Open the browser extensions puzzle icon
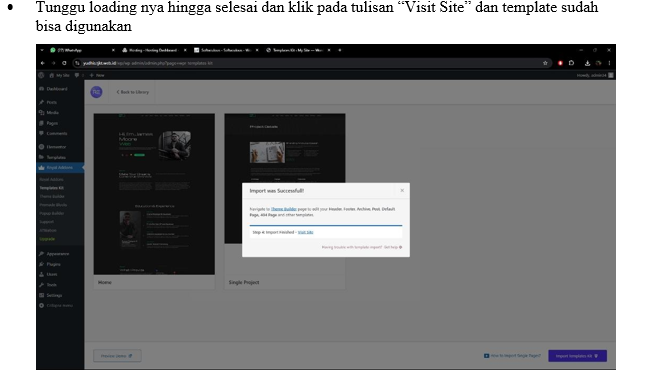 571,63
